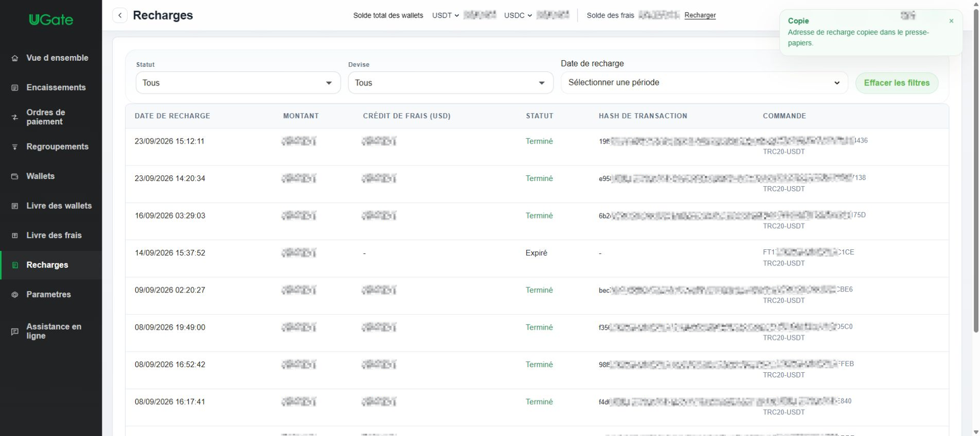Screen dimensions: 980x436
Task: Click the Livre des frais icon
Action: point(15,236)
